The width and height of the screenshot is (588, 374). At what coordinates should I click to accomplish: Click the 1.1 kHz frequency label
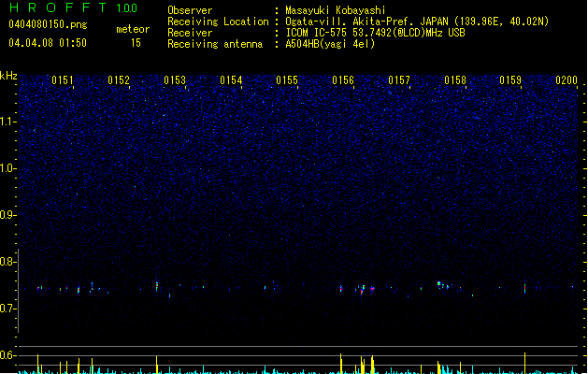click(7, 122)
